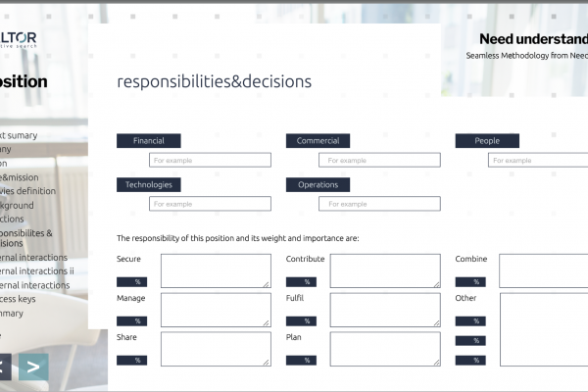Click the next page arrow button
Viewport: 588px width, 392px height.
[33, 367]
